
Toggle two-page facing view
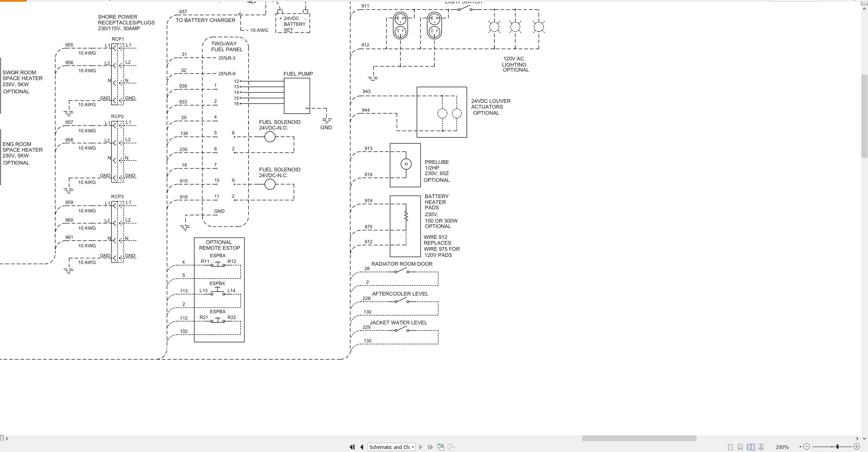pyautogui.click(x=751, y=447)
